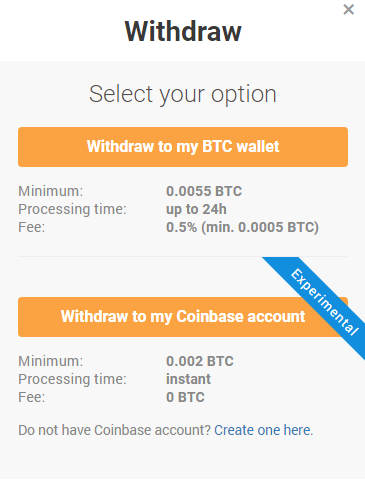Click the Processing time label under Coinbase account

coord(73,379)
